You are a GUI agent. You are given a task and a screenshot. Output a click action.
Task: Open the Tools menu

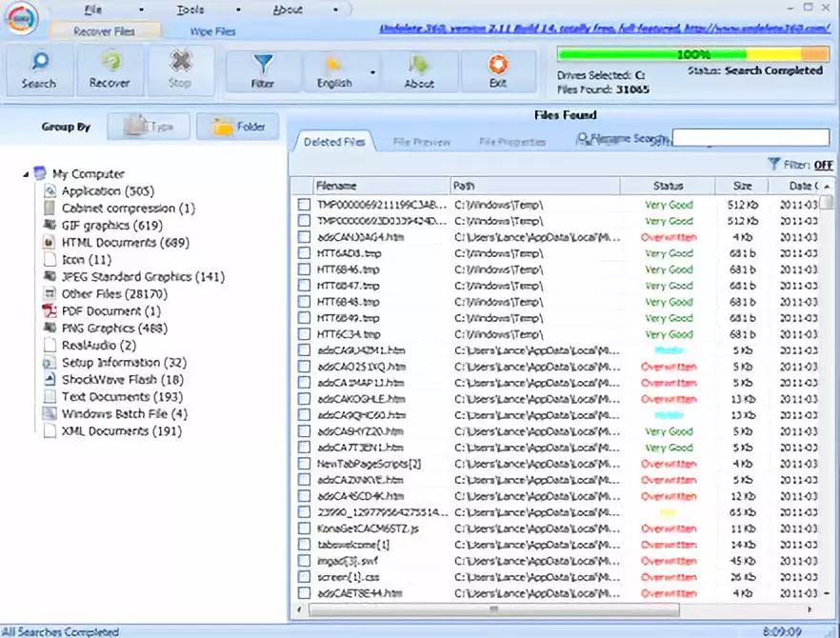(x=190, y=10)
